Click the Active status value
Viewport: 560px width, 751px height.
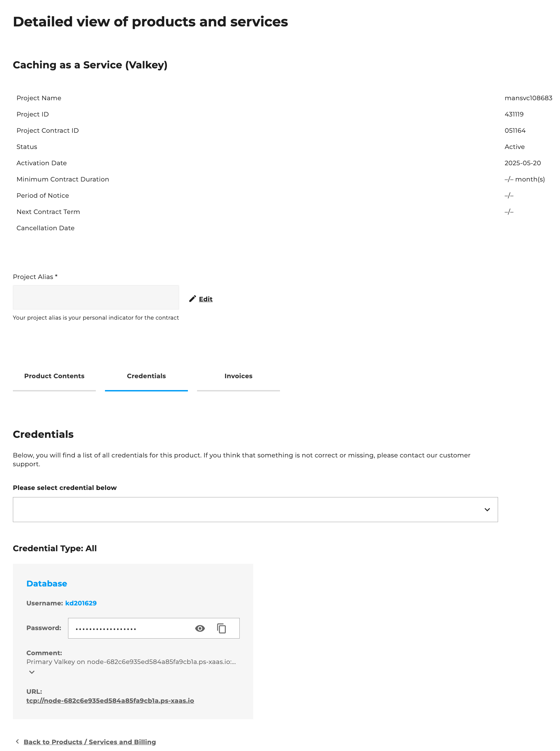(x=515, y=147)
